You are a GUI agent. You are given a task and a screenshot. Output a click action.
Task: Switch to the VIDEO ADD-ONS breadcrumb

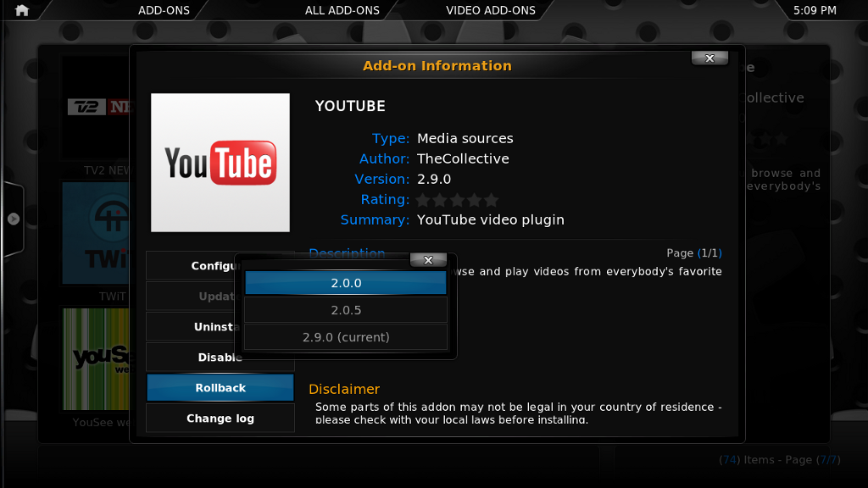(x=491, y=10)
